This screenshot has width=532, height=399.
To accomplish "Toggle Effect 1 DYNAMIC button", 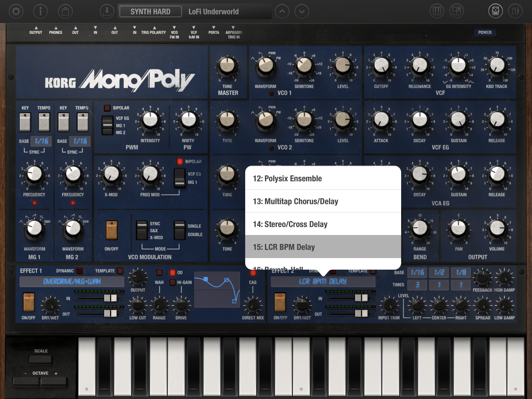I will pyautogui.click(x=79, y=271).
